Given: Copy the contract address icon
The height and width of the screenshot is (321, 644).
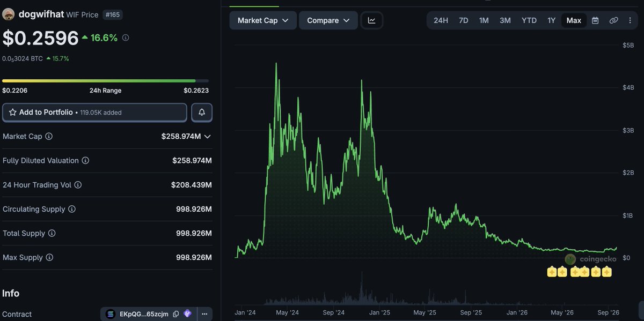Looking at the screenshot, I should click(x=175, y=314).
